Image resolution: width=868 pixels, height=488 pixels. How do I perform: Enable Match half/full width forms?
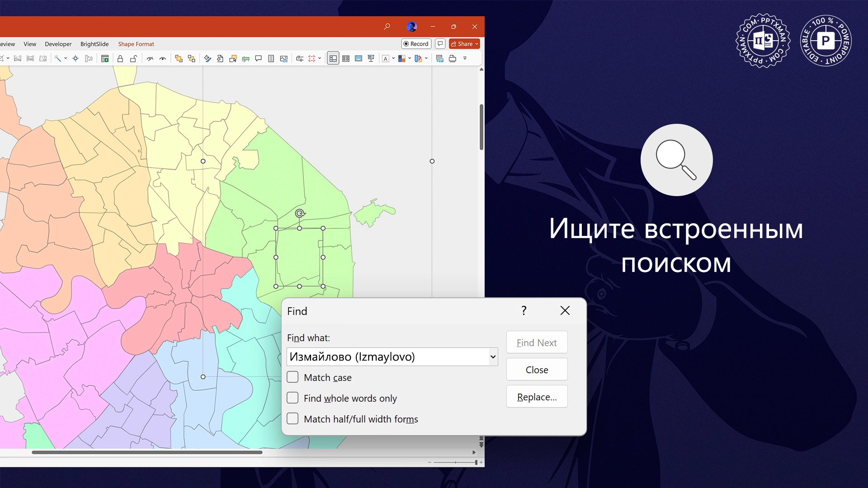coord(293,418)
